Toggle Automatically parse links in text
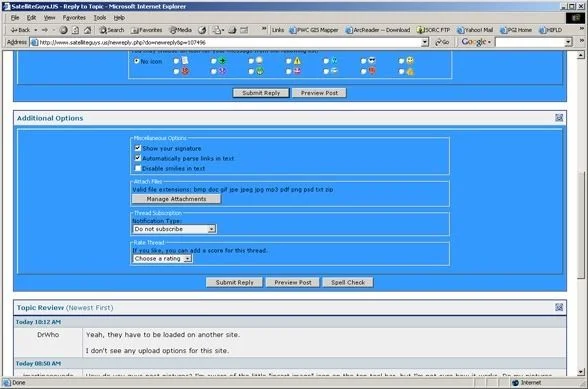The height and width of the screenshot is (389, 588). [x=138, y=158]
